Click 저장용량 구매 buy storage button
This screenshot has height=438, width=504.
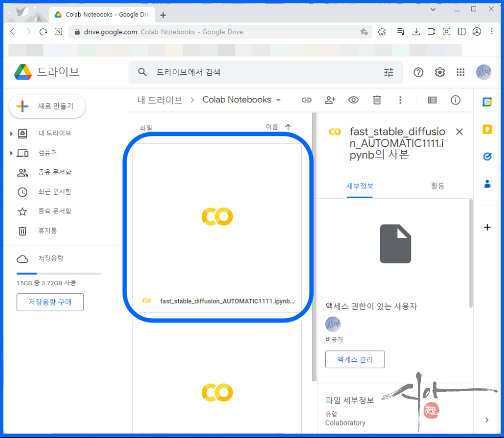[x=50, y=302]
